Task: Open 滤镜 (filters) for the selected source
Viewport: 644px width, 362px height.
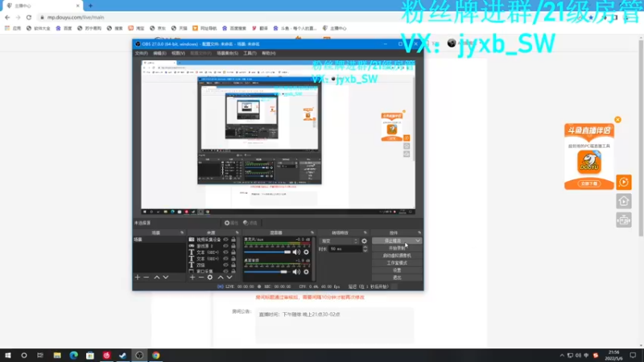Action: coord(250,223)
